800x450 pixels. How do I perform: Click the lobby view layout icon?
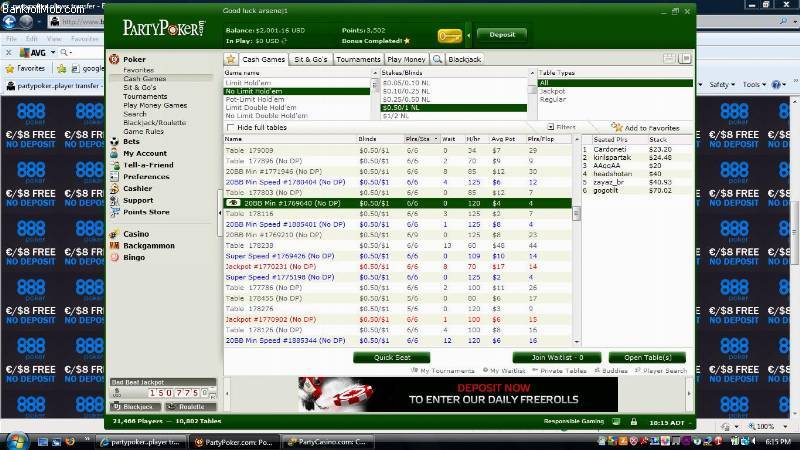tap(669, 59)
